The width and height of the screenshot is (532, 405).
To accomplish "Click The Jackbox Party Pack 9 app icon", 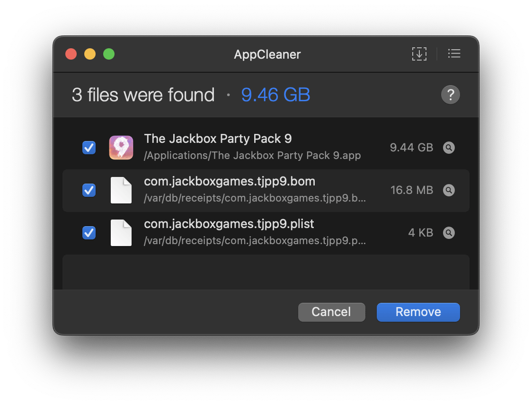I will coord(121,148).
